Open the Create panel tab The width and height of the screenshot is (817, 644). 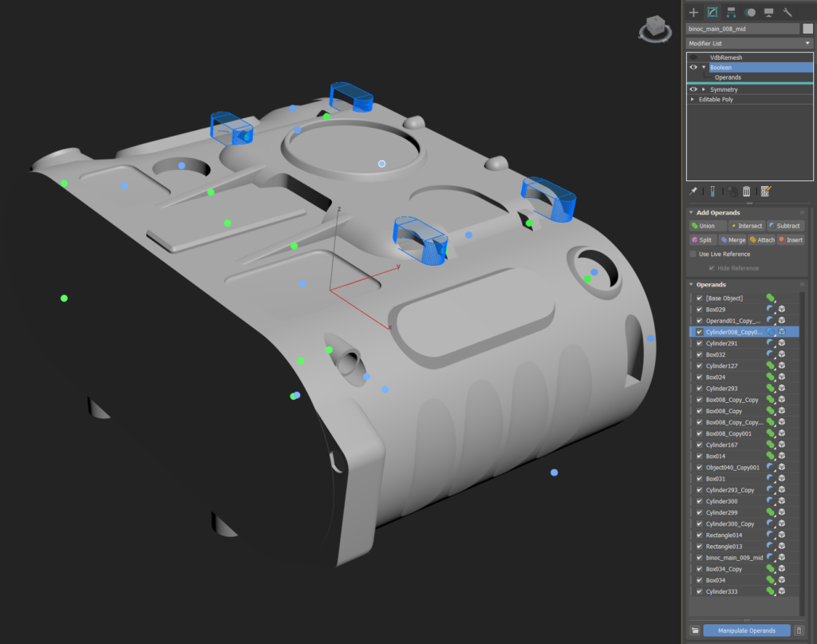point(693,12)
